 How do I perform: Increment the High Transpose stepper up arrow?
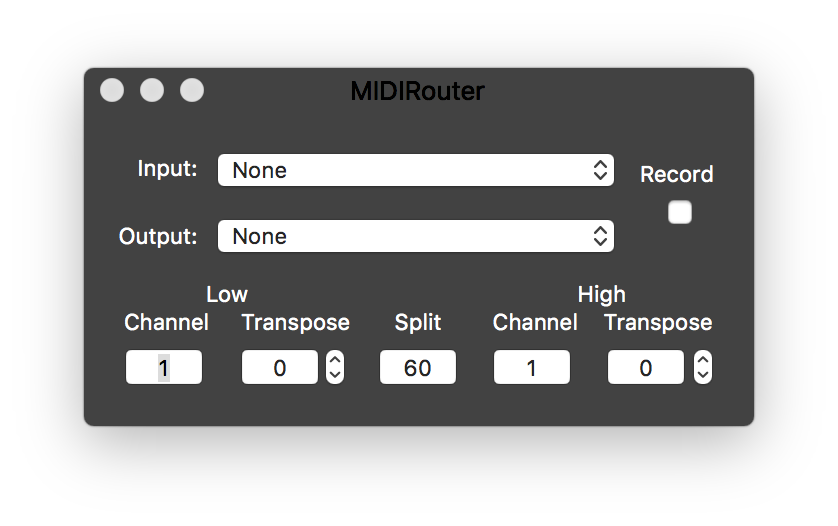pyautogui.click(x=703, y=360)
